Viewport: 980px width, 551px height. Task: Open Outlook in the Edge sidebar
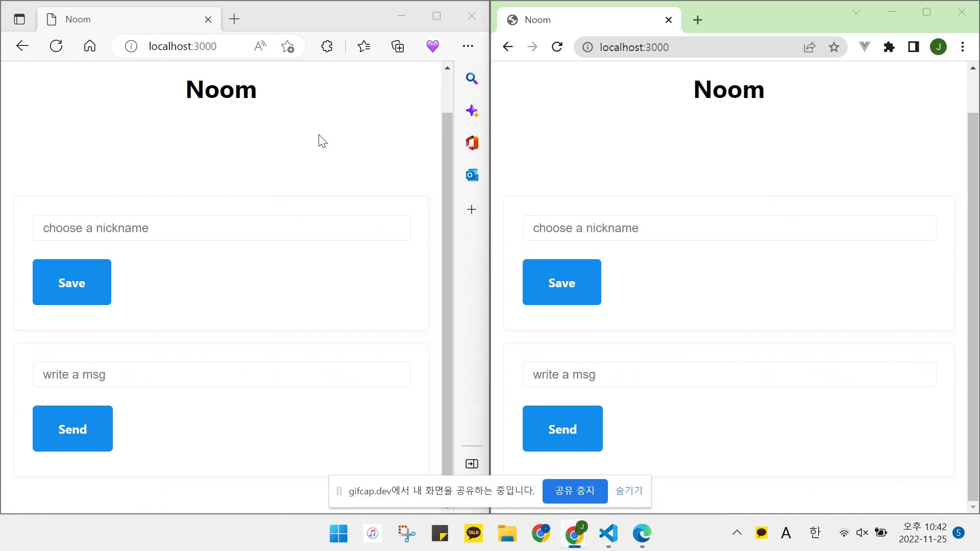(471, 175)
